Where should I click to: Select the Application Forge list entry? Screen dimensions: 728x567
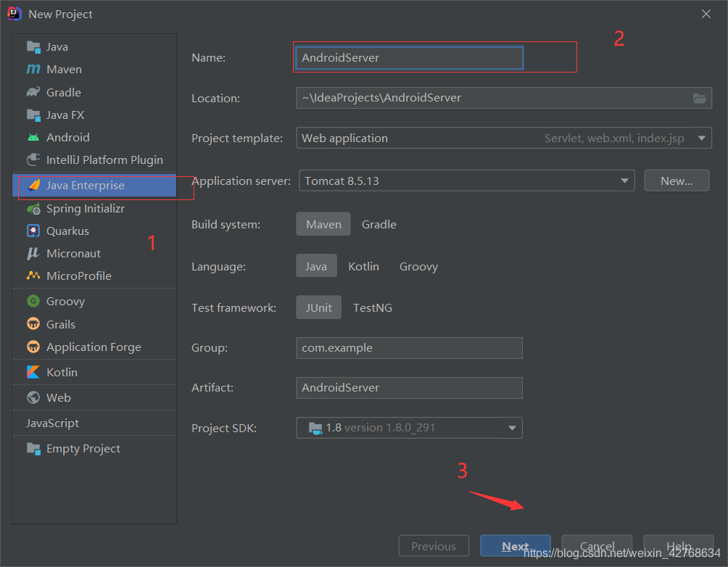click(x=94, y=347)
